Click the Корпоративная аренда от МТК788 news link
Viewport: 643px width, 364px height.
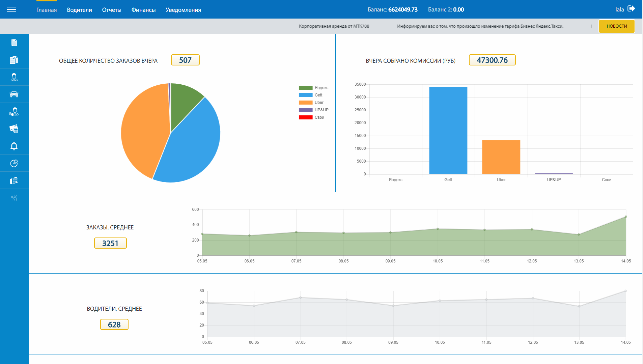point(334,26)
